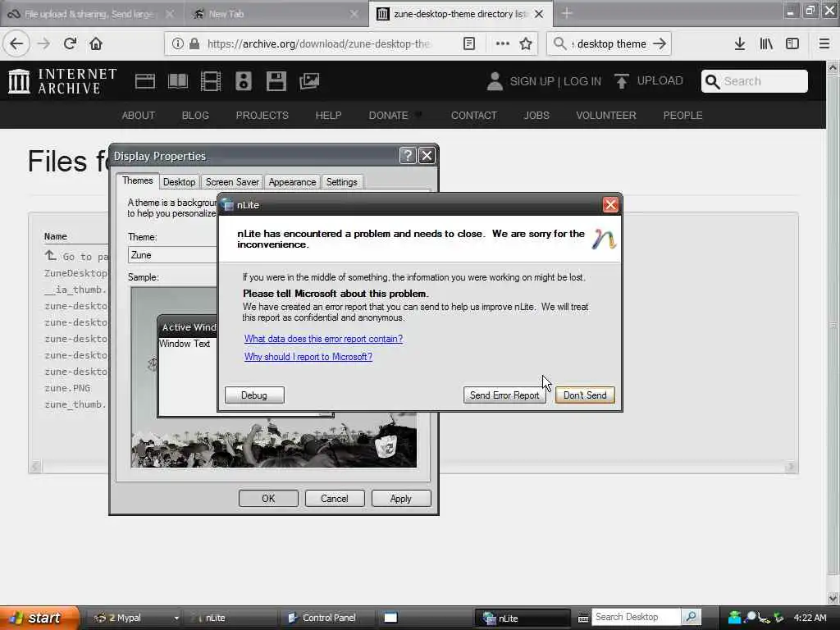Open the Images icon
This screenshot has height=630, width=840.
coord(309,81)
